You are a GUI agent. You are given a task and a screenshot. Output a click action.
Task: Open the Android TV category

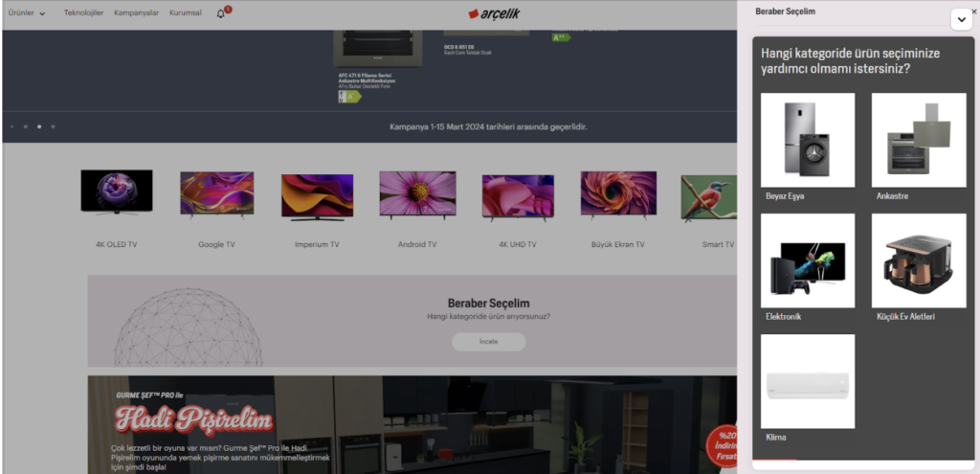[417, 210]
